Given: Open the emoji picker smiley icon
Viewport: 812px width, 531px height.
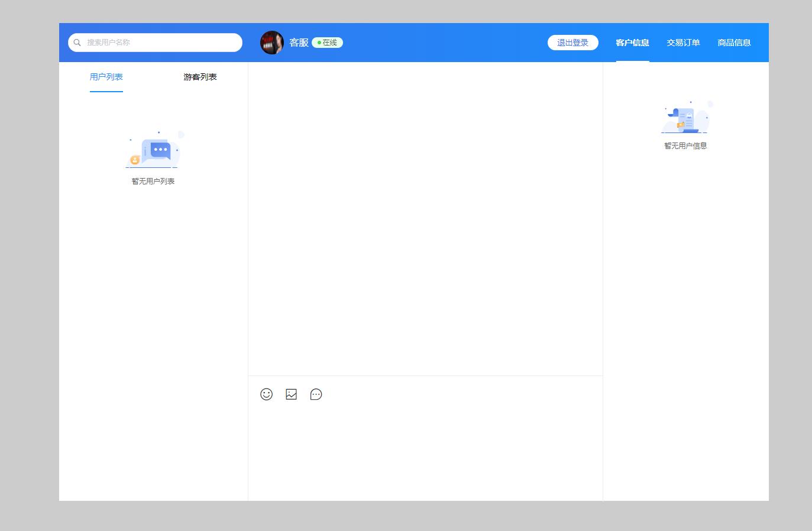Looking at the screenshot, I should [266, 394].
